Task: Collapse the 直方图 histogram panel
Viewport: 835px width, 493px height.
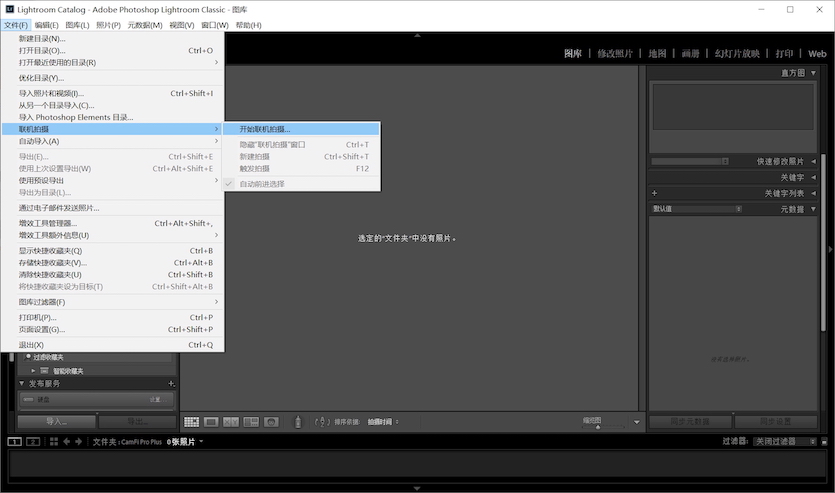Action: 813,73
